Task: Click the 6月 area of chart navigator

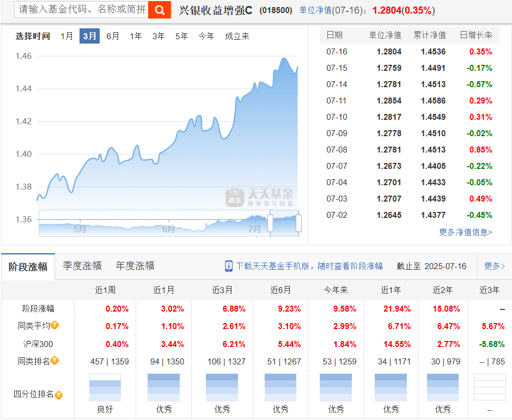Action: coord(168,229)
